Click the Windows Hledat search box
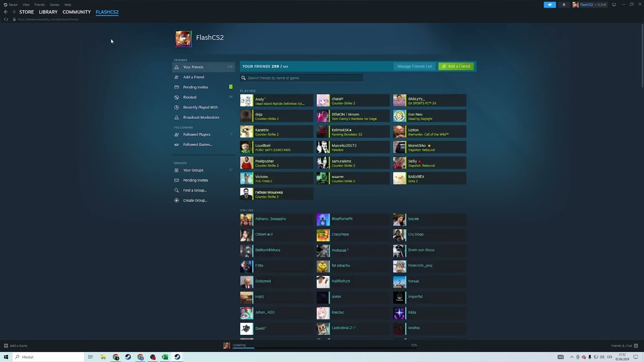Screen dimensions: 644x362 click(48, 357)
